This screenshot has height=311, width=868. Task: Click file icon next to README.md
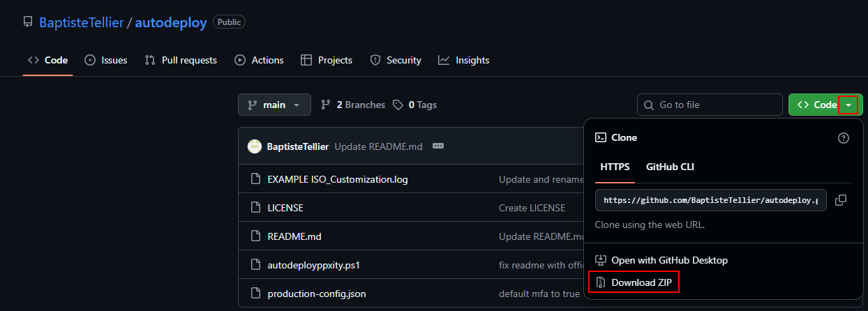pyautogui.click(x=255, y=236)
